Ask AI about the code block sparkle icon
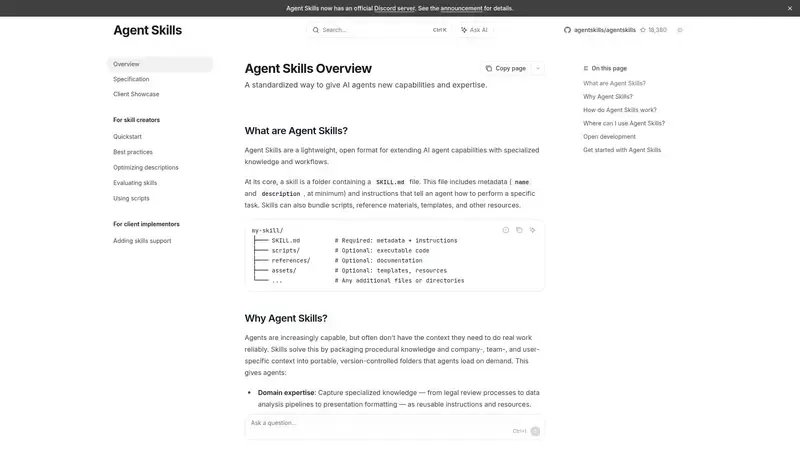The width and height of the screenshot is (800, 450). (532, 230)
